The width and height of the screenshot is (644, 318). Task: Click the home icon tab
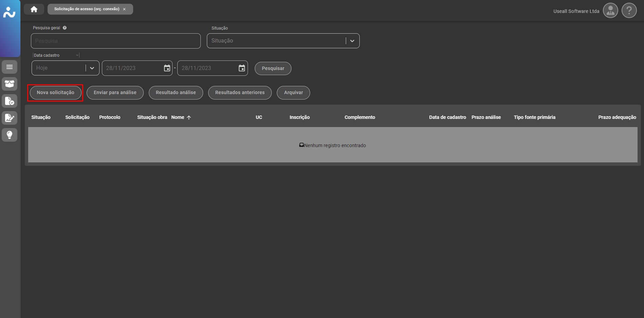[34, 9]
